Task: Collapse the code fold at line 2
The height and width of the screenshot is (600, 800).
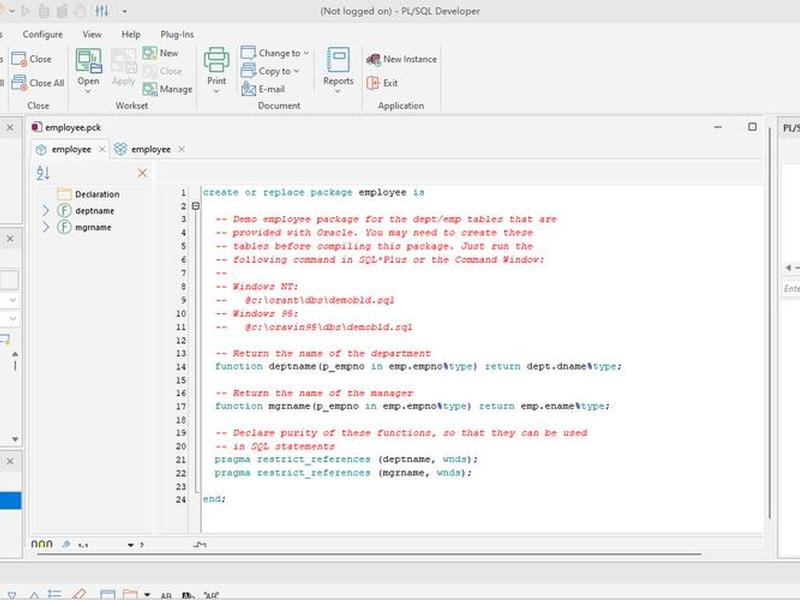Action: (195, 206)
